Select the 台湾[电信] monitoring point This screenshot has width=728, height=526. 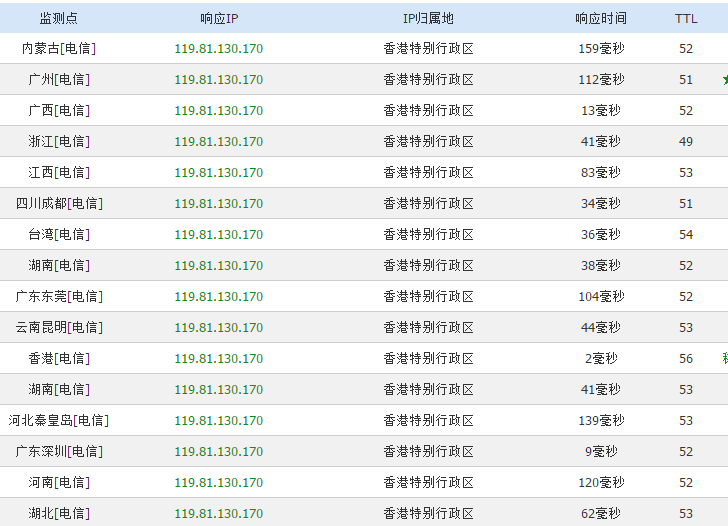(58, 234)
